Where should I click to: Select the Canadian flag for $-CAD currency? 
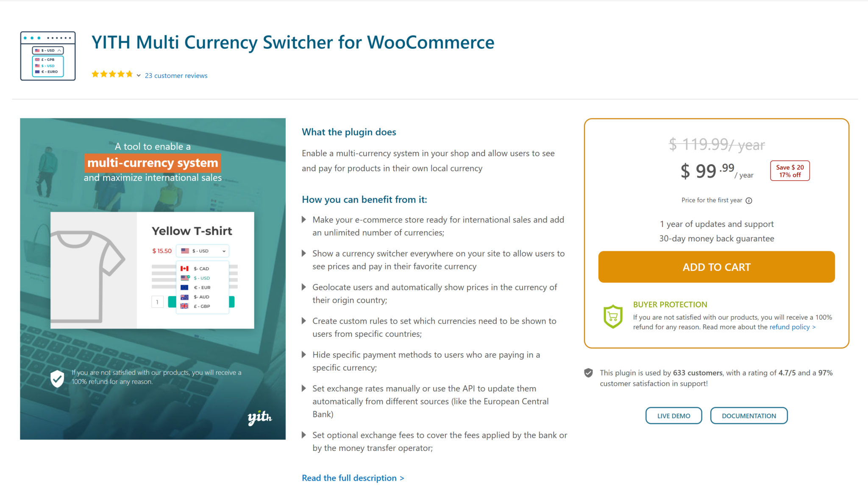pyautogui.click(x=185, y=268)
